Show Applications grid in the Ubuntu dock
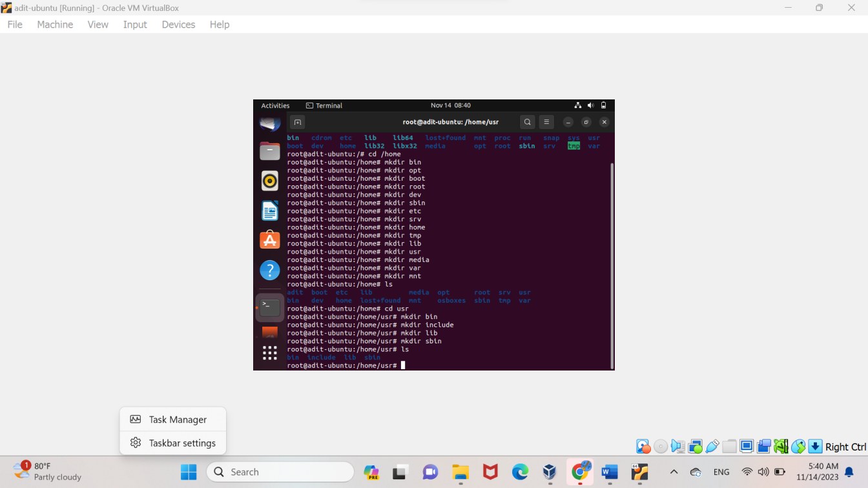Image resolution: width=868 pixels, height=488 pixels. coord(270,352)
